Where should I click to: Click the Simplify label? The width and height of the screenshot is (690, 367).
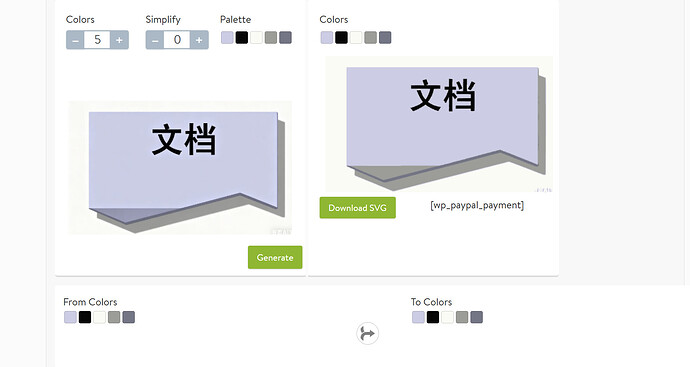[x=163, y=20]
